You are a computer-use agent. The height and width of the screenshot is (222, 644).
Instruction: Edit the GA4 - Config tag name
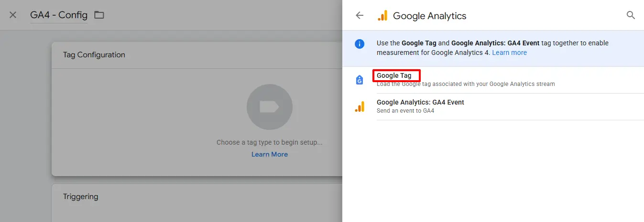tap(59, 15)
